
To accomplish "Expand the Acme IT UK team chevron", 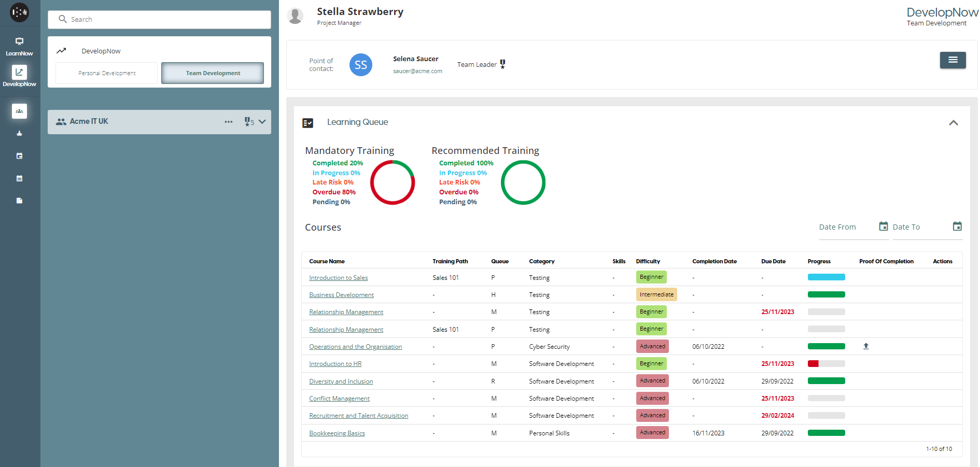I will (x=262, y=122).
